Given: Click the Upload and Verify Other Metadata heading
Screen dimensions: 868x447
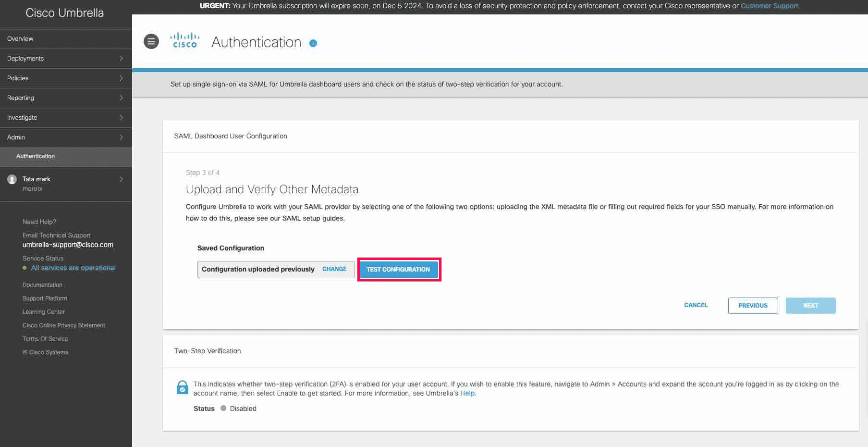Looking at the screenshot, I should 272,189.
